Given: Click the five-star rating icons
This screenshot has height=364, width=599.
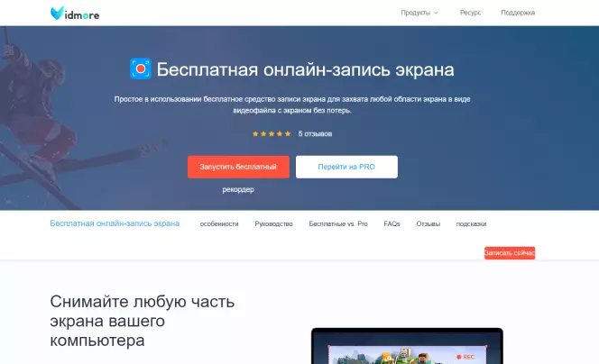Looking at the screenshot, I should tap(272, 134).
